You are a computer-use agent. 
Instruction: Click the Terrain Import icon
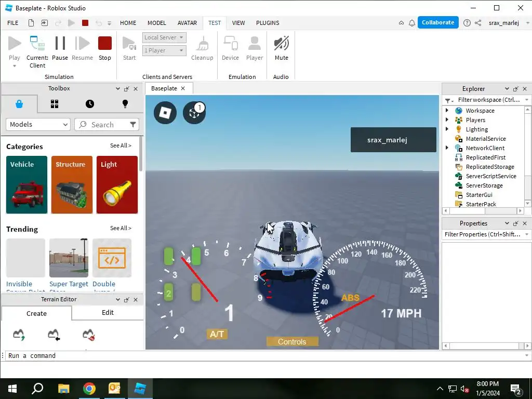click(54, 335)
